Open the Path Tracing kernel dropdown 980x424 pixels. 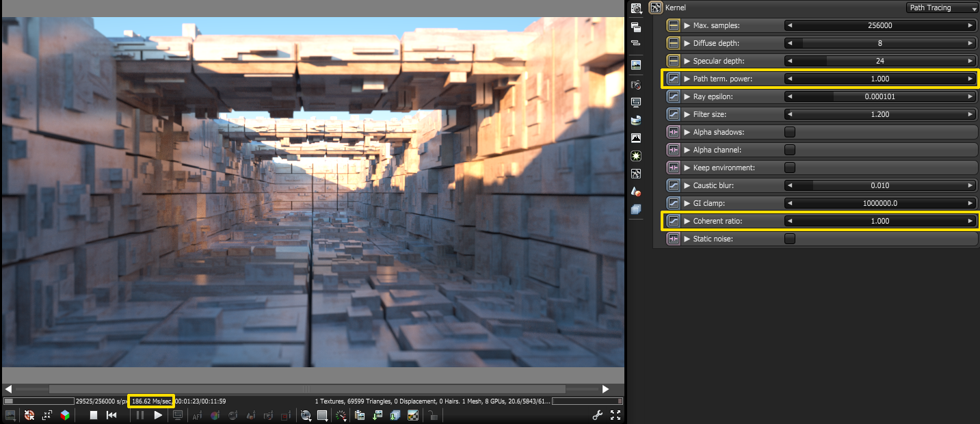(x=942, y=8)
